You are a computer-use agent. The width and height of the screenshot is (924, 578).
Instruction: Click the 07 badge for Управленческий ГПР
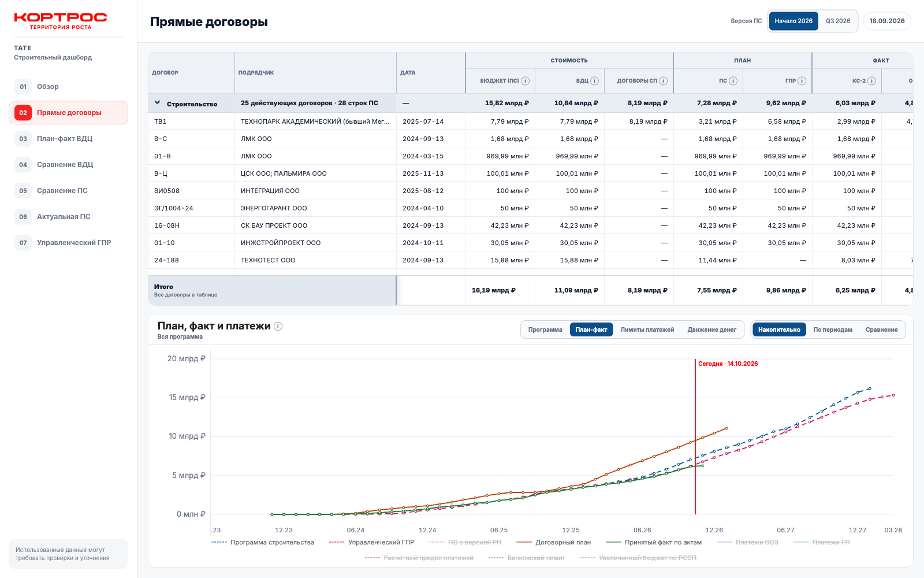(23, 243)
